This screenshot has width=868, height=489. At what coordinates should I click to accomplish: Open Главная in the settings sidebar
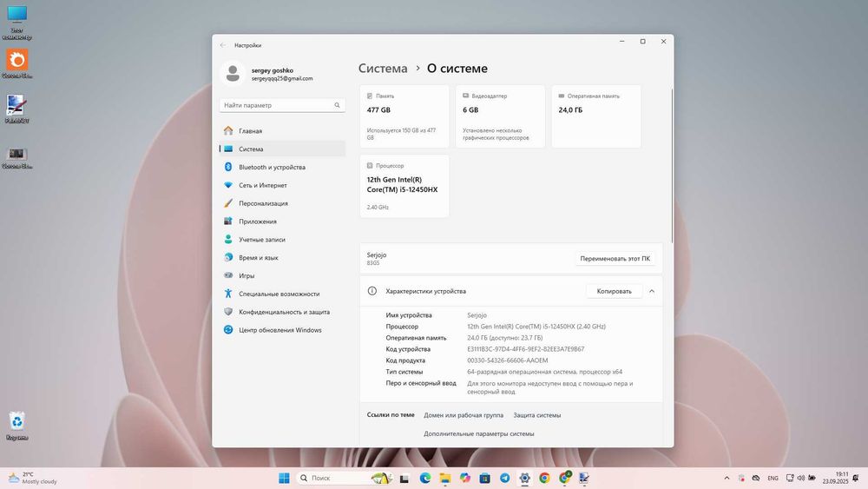tap(282, 130)
